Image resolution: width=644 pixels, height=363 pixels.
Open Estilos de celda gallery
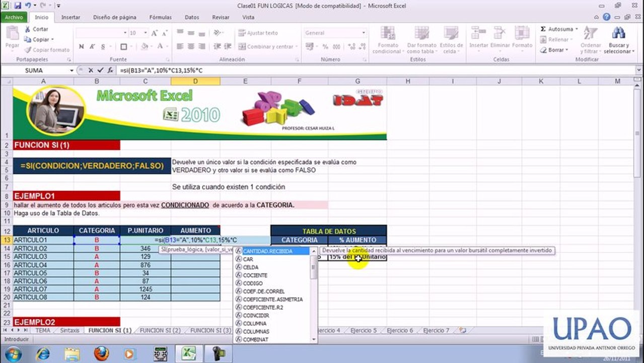pos(451,39)
